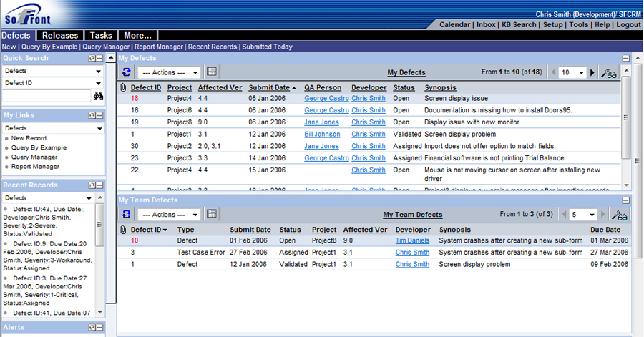Sort My Defects by Submit Date column
This screenshot has width=644, height=337.
[269, 87]
